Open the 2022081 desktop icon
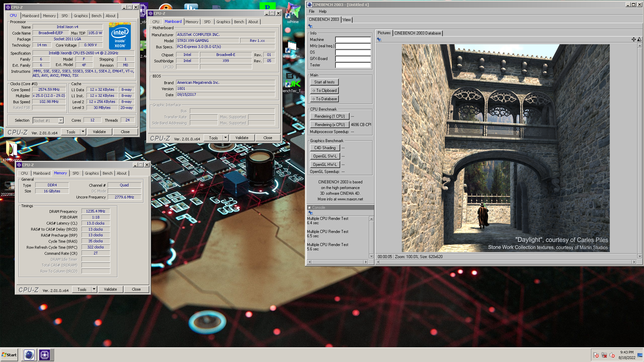This screenshot has height=362, width=644. click(8, 188)
